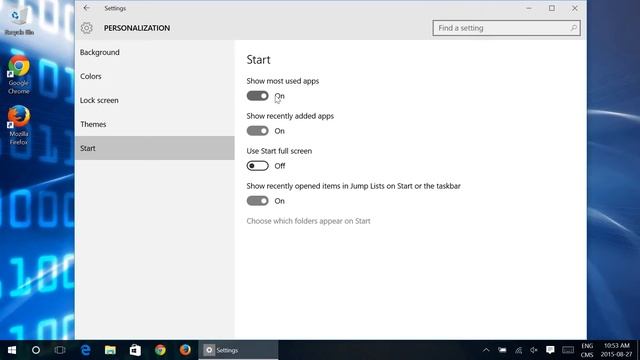This screenshot has width=640, height=360.
Task: Open the volume tray icon
Action: pos(534,350)
